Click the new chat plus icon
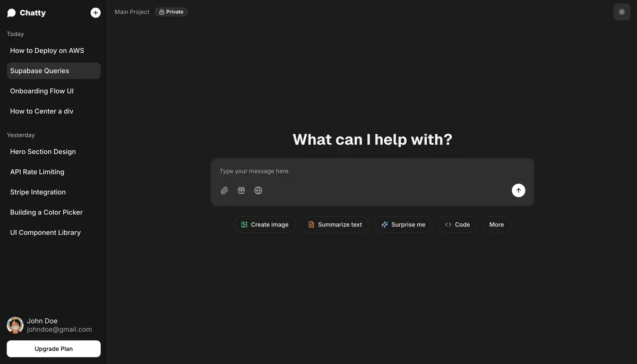 96,13
